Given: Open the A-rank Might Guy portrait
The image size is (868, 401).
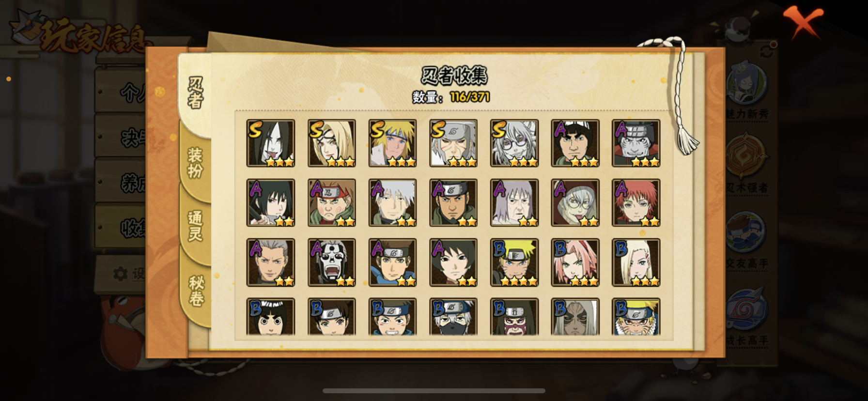Looking at the screenshot, I should pyautogui.click(x=575, y=143).
